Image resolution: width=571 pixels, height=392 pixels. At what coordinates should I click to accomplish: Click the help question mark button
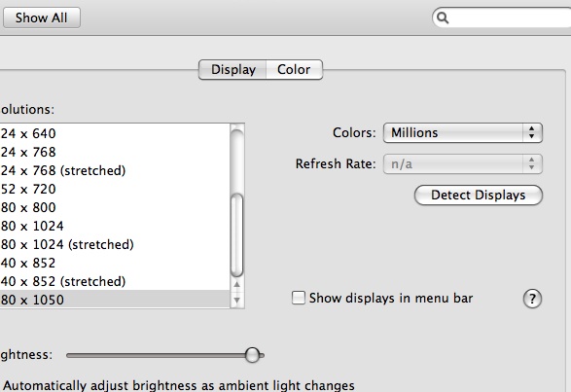pyautogui.click(x=532, y=299)
